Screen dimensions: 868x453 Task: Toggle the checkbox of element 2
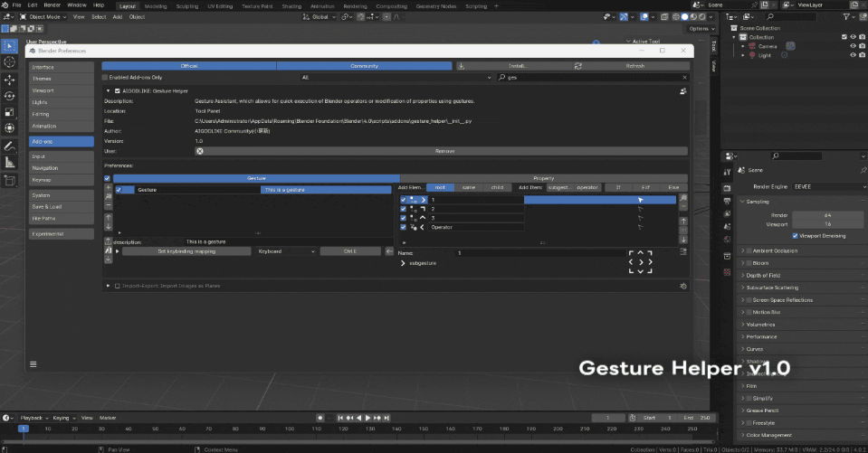(x=403, y=209)
